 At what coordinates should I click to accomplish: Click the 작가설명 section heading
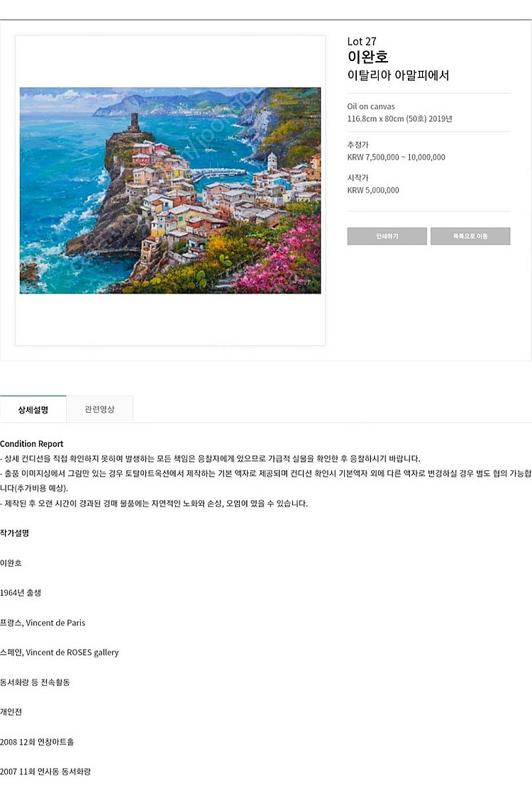(14, 533)
